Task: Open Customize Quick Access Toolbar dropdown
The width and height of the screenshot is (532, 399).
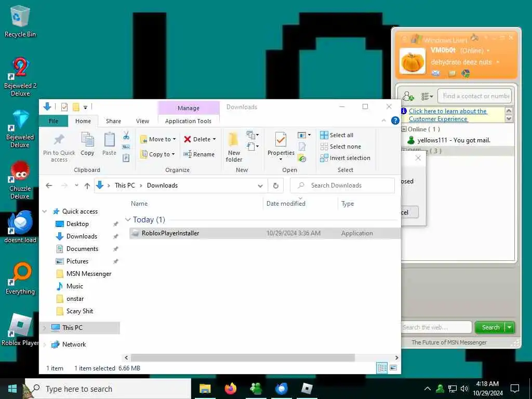Action: (86, 108)
